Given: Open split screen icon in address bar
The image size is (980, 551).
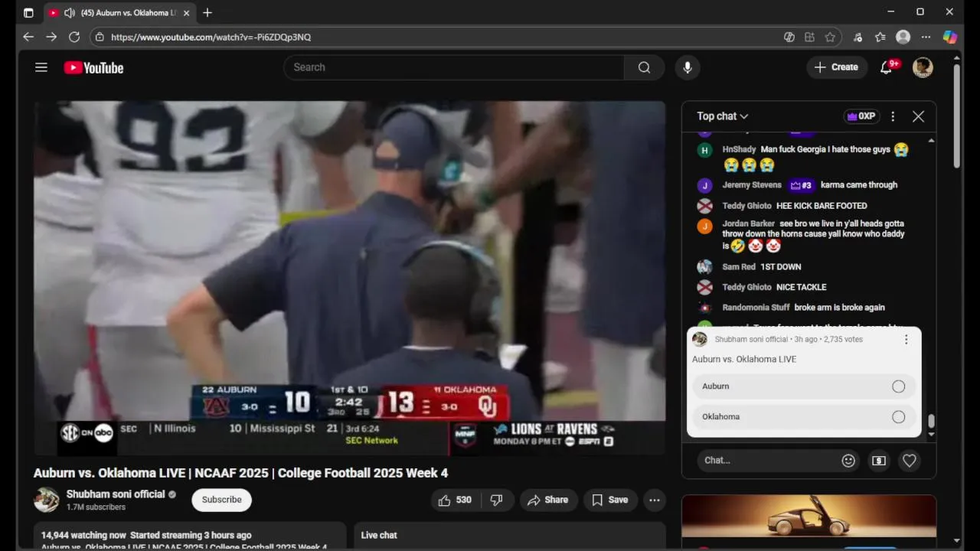Looking at the screenshot, I should click(x=809, y=37).
